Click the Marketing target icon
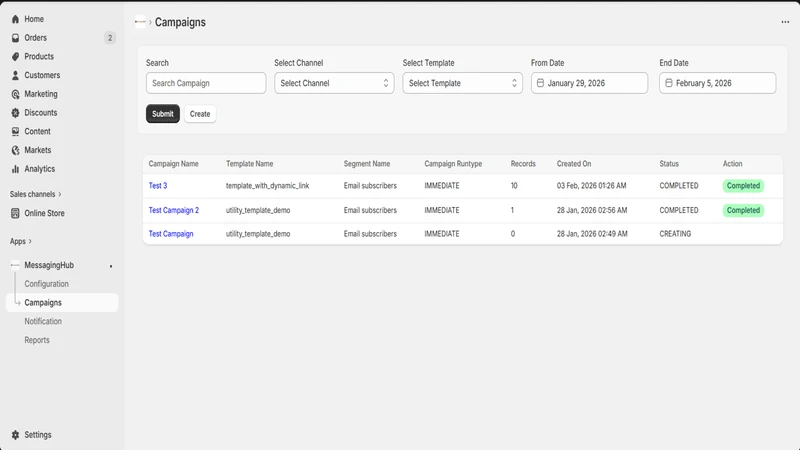800x450 pixels. 15,94
